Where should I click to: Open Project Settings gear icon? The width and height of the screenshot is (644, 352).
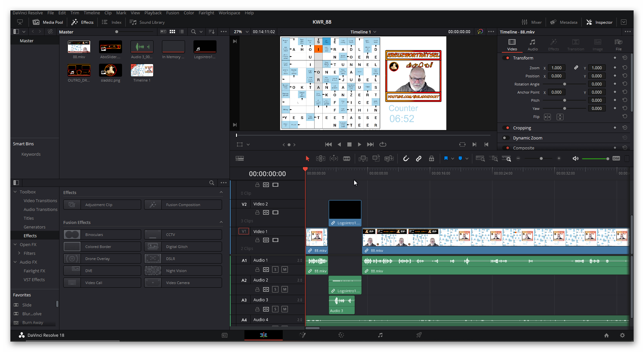[622, 335]
